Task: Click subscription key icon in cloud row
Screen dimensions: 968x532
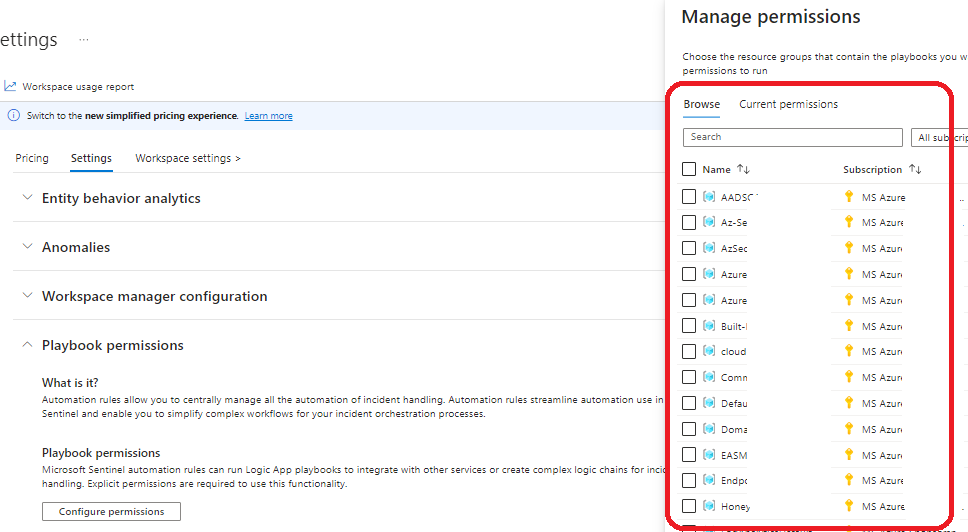Action: (x=849, y=351)
